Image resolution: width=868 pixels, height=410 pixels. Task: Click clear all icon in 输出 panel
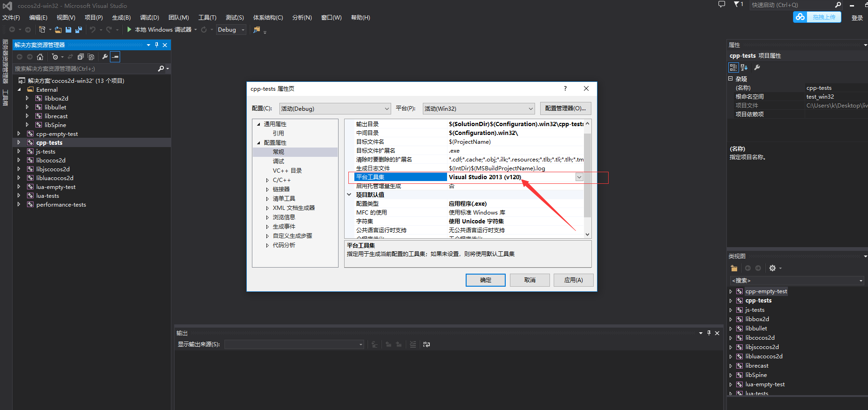pyautogui.click(x=413, y=344)
